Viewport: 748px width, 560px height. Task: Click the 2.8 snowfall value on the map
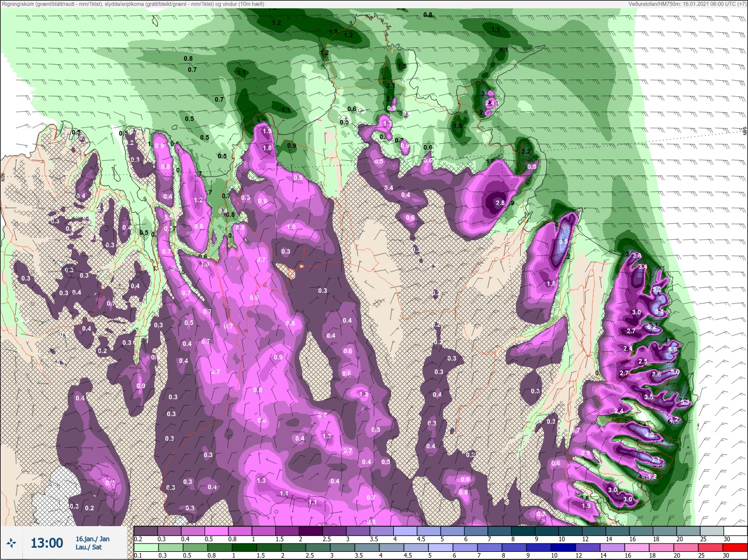(500, 203)
